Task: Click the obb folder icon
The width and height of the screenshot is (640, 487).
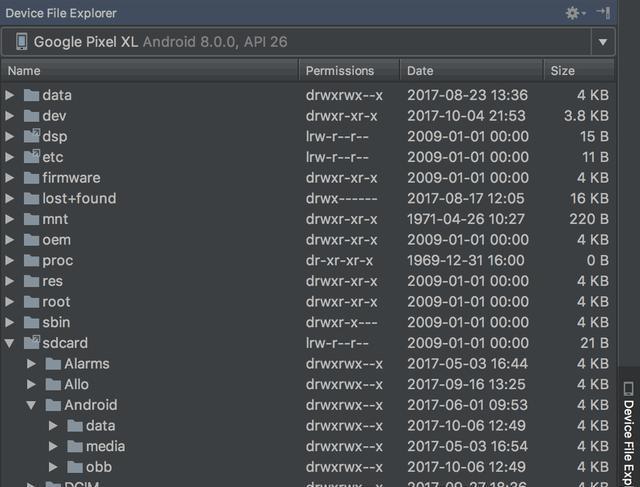Action: (75, 467)
